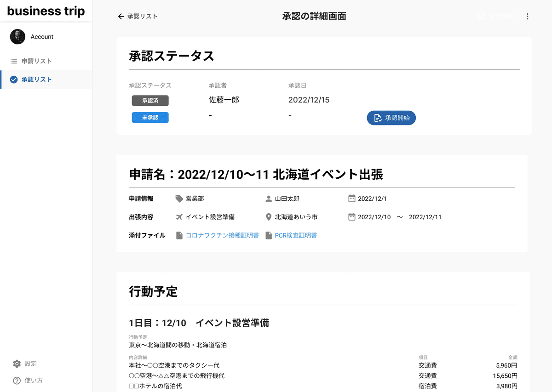The height and width of the screenshot is (392, 552).
Task: Select ○○空港〜△△空港までの飛行機代 row
Action: 323,376
